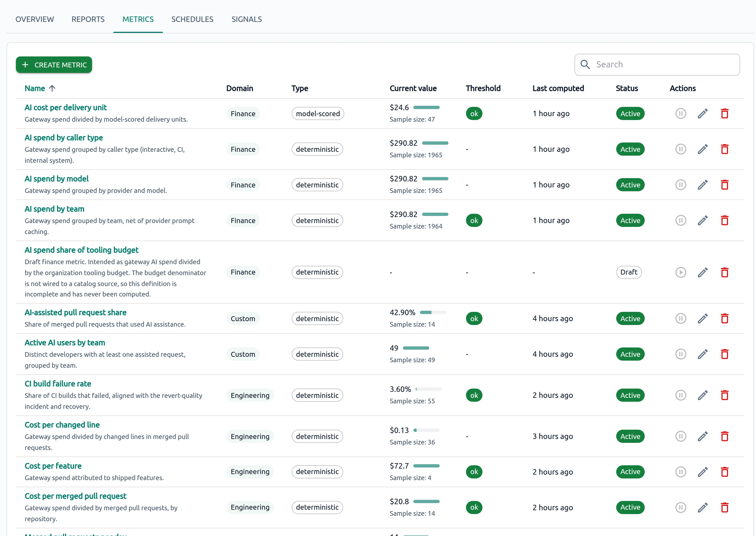Sort by the Last computed column header
Screen dimensions: 756x536
[558, 89]
